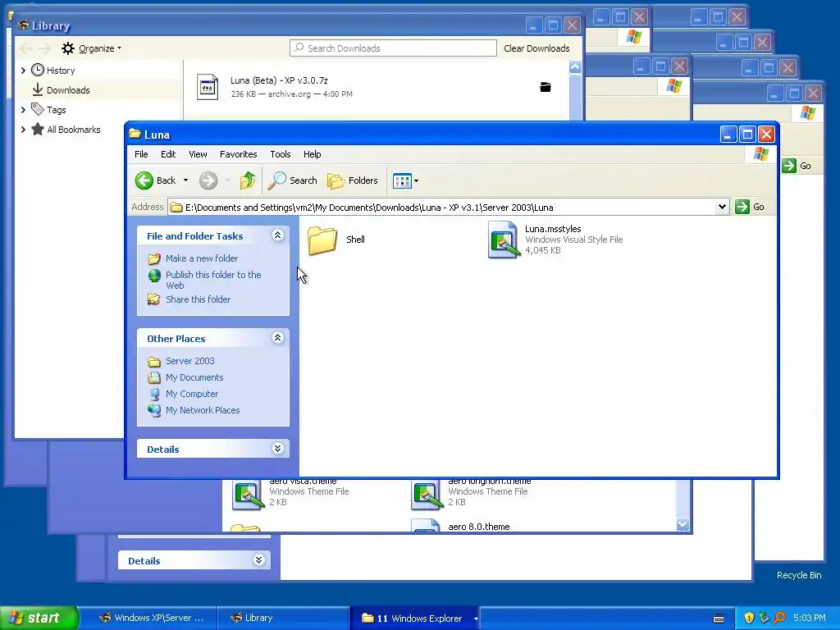Select All Bookmarks in Library sidebar
The height and width of the screenshot is (630, 840).
(x=73, y=130)
